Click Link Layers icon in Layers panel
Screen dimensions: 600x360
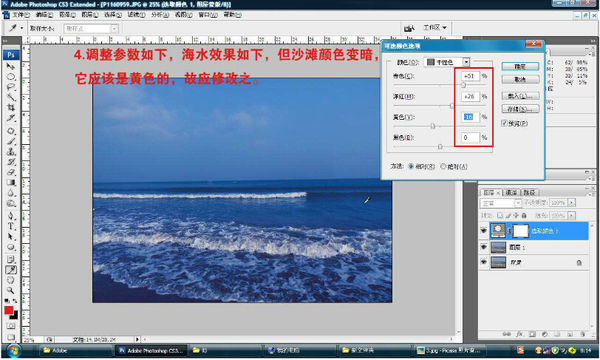pyautogui.click(x=506, y=334)
